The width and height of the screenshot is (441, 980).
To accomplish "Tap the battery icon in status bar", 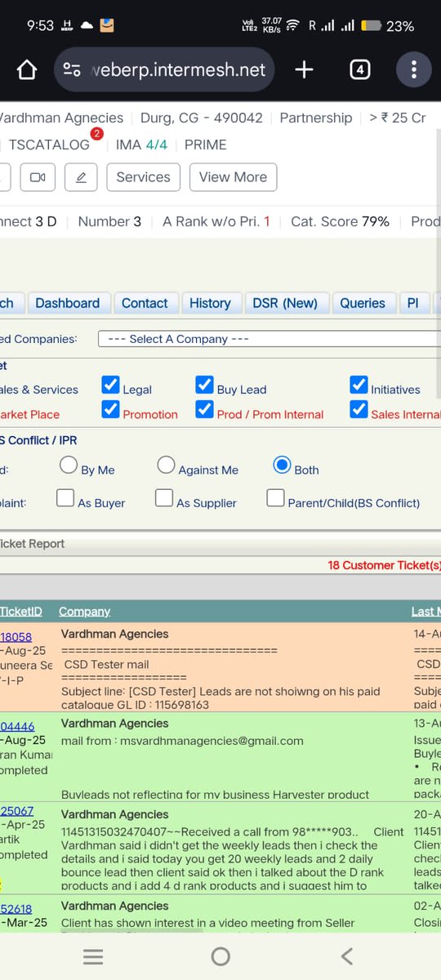I will click(x=371, y=26).
